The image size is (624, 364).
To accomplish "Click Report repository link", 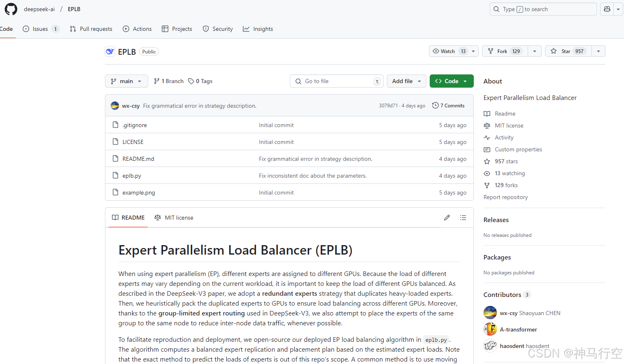I will pos(505,197).
